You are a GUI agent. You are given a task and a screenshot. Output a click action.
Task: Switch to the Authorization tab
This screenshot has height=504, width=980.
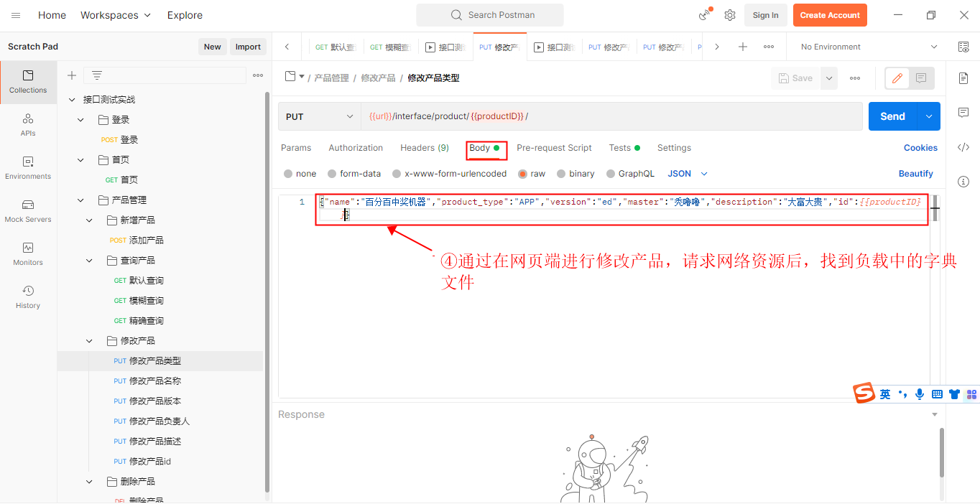pyautogui.click(x=356, y=148)
